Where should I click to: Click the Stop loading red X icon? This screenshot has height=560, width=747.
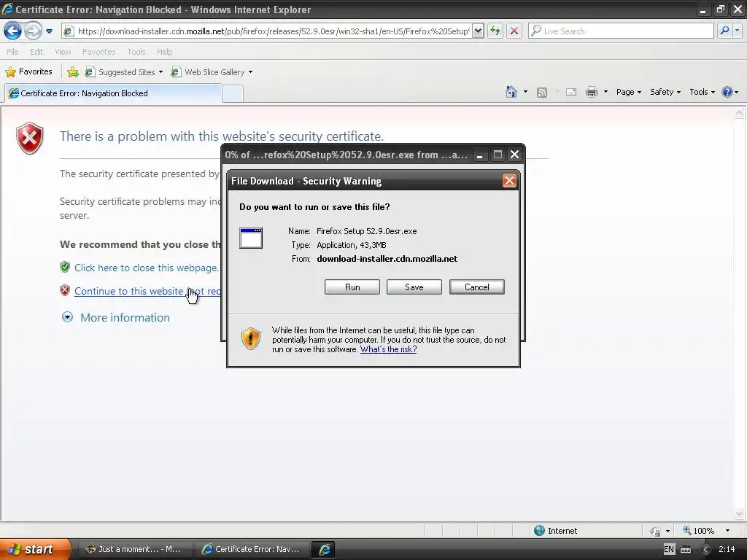(514, 31)
